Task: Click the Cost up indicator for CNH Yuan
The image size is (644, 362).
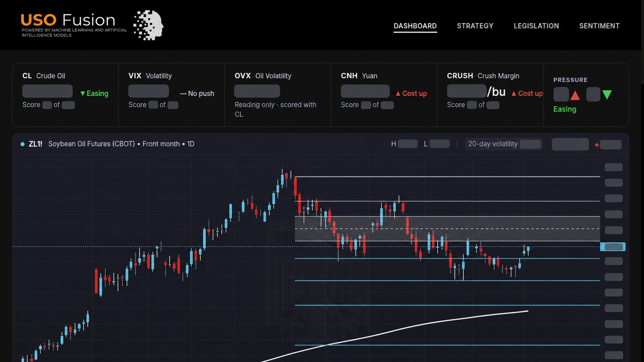Action: click(x=411, y=93)
